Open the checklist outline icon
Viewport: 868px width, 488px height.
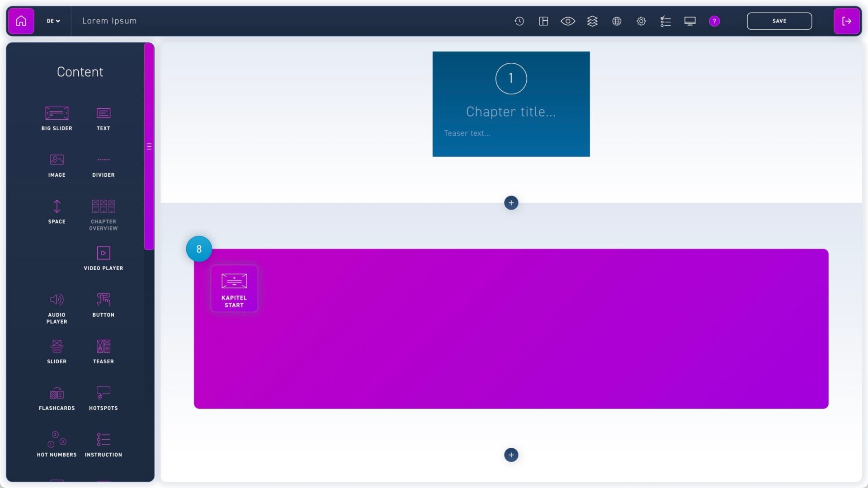tap(665, 21)
